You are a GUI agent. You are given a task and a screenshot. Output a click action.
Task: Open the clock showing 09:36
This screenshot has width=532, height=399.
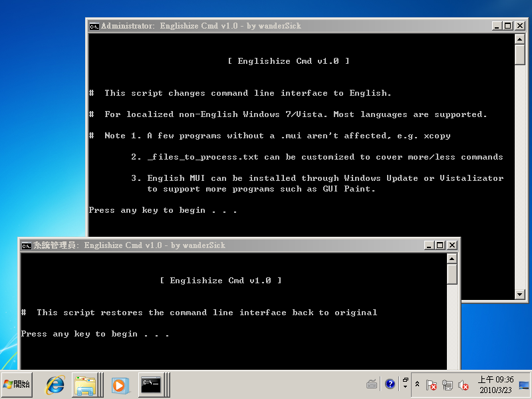pos(495,385)
